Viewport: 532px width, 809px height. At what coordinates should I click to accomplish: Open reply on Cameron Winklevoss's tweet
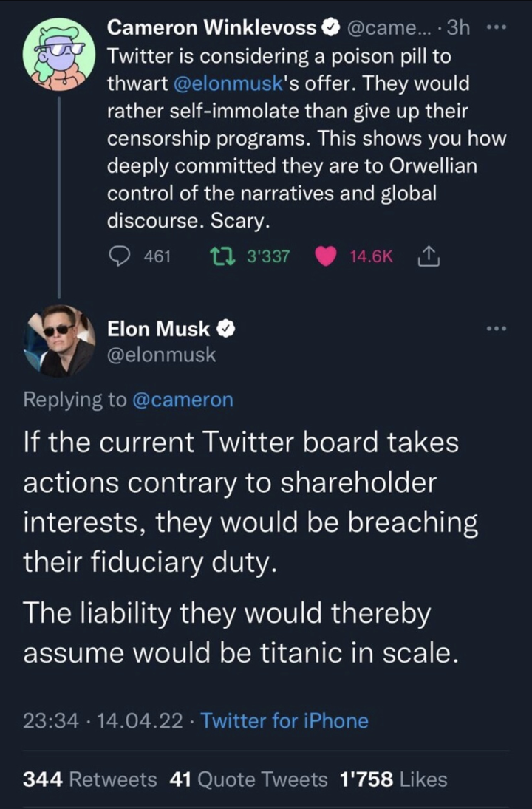pos(120,256)
